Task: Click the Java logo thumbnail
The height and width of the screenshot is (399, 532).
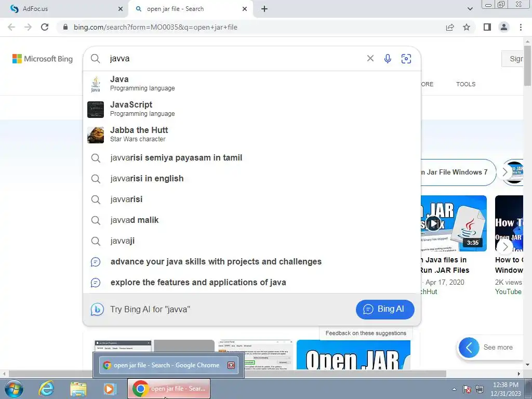Action: (96, 84)
